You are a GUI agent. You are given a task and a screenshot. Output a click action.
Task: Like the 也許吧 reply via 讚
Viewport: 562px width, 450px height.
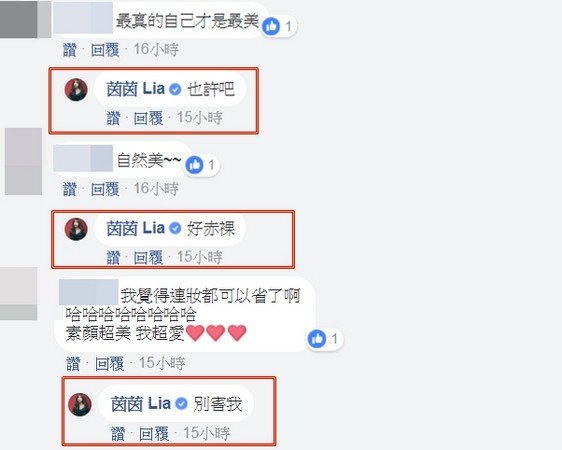(x=113, y=118)
